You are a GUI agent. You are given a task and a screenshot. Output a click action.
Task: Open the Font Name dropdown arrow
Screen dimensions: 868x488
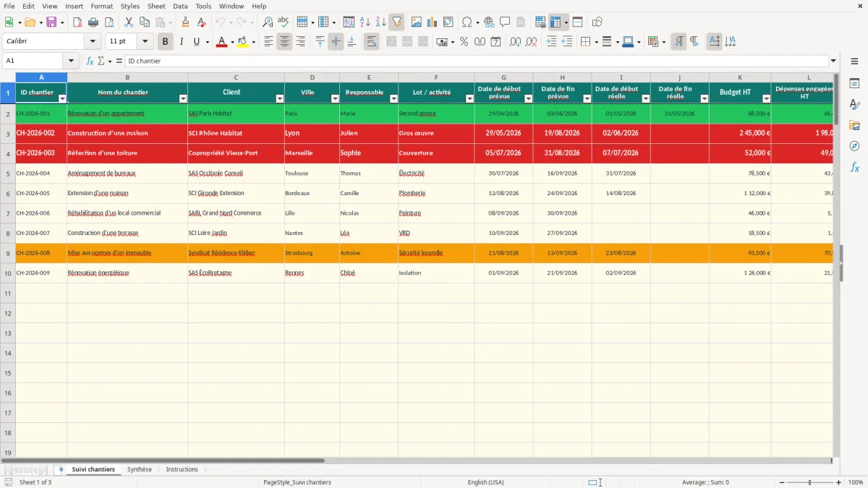(93, 42)
